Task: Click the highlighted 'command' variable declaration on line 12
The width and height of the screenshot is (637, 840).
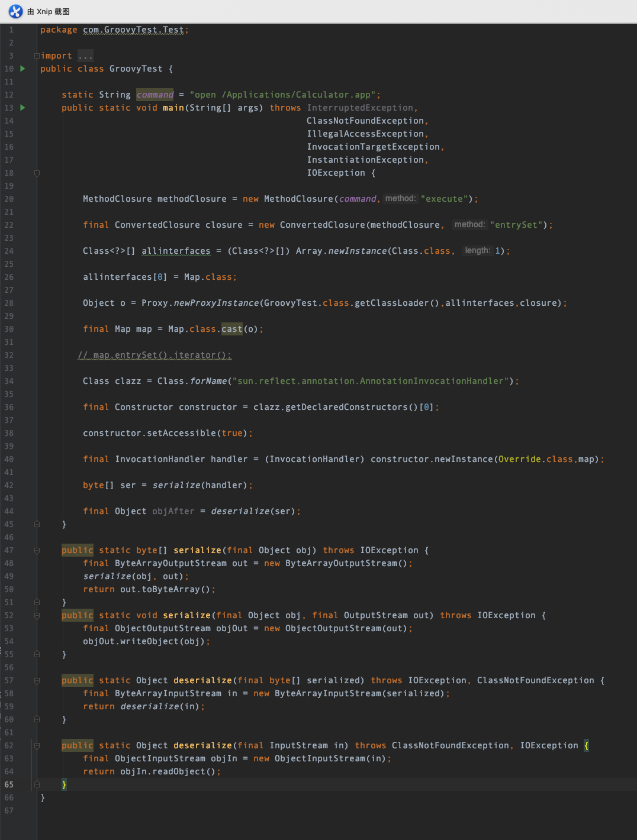Action: [x=155, y=95]
